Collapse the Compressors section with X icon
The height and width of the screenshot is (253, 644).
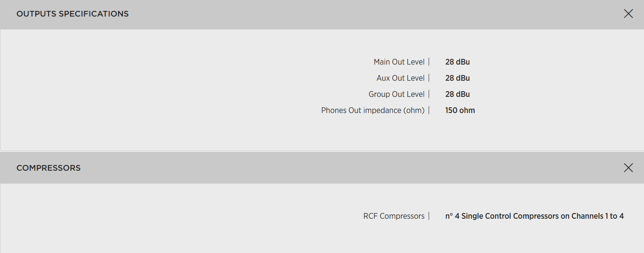(628, 168)
